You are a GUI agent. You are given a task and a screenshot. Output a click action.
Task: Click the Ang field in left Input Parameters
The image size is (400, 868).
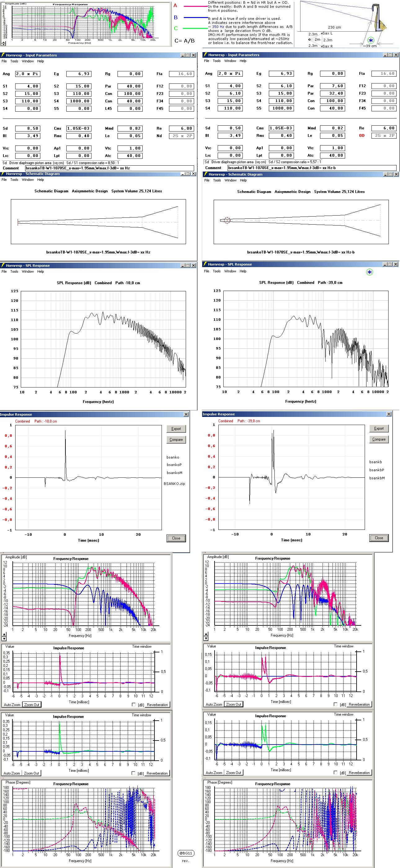28,74
